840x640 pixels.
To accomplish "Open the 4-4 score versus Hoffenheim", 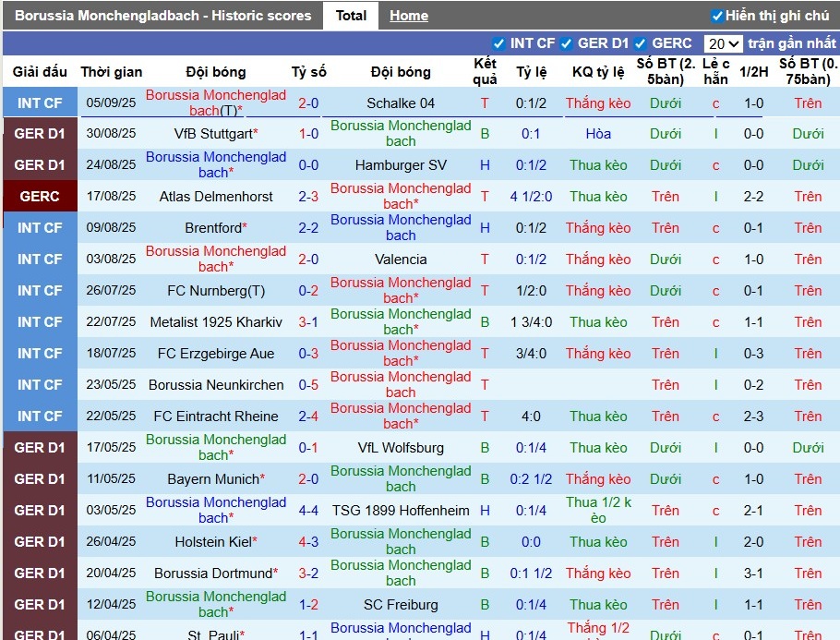I will [x=308, y=511].
